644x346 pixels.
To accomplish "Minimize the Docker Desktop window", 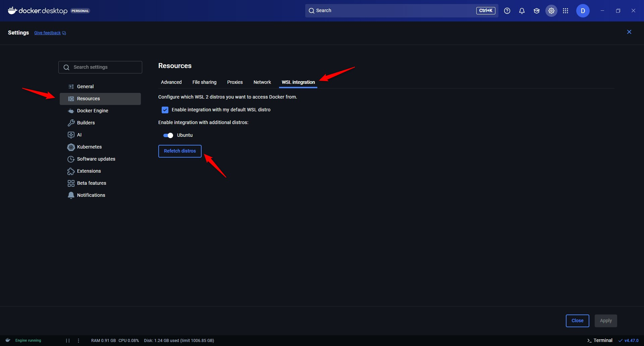I will pyautogui.click(x=602, y=11).
